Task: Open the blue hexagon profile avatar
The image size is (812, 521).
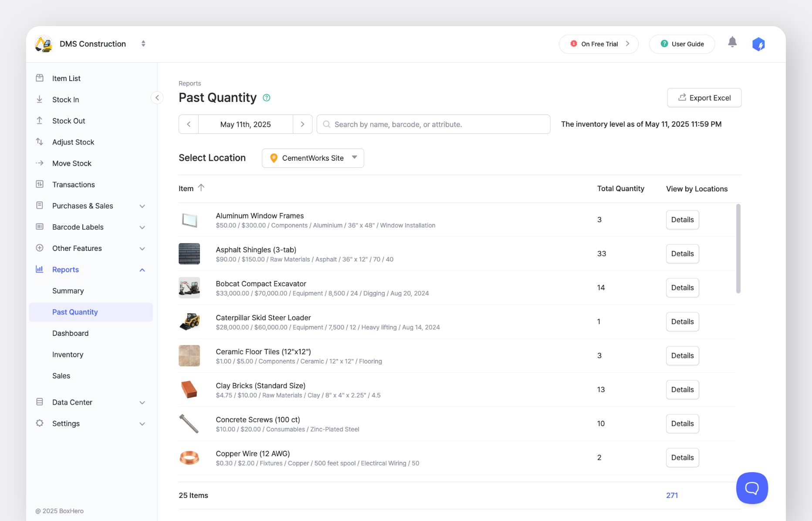Action: 758,44
